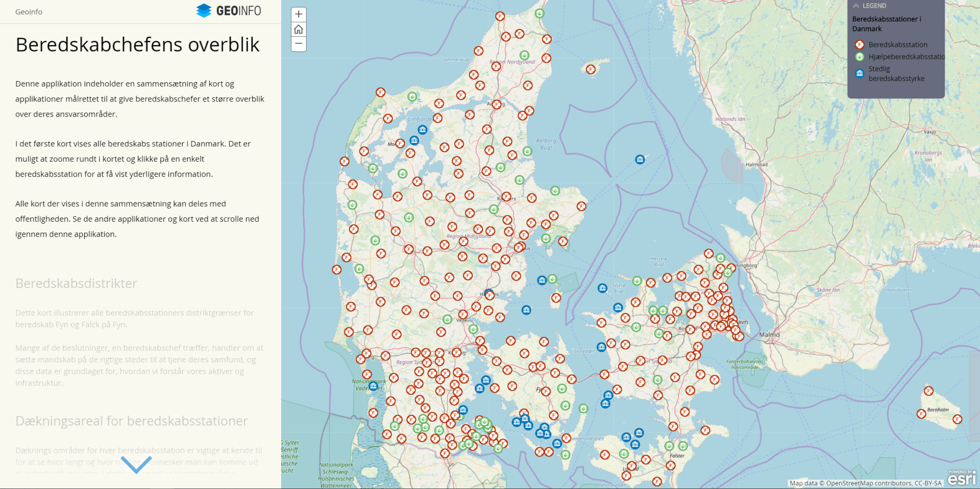980x489 pixels.
Task: Collapse the Legend panel
Action: pyautogui.click(x=856, y=6)
